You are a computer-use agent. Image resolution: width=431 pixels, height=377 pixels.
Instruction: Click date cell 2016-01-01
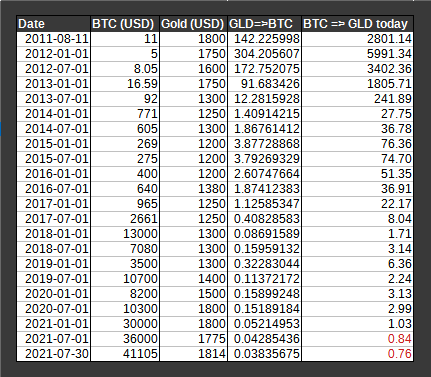point(53,174)
